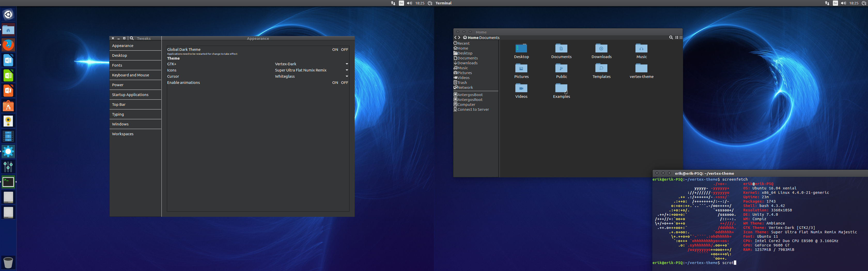Open Computer in Files sidebar
The image size is (868, 271).
475,104
